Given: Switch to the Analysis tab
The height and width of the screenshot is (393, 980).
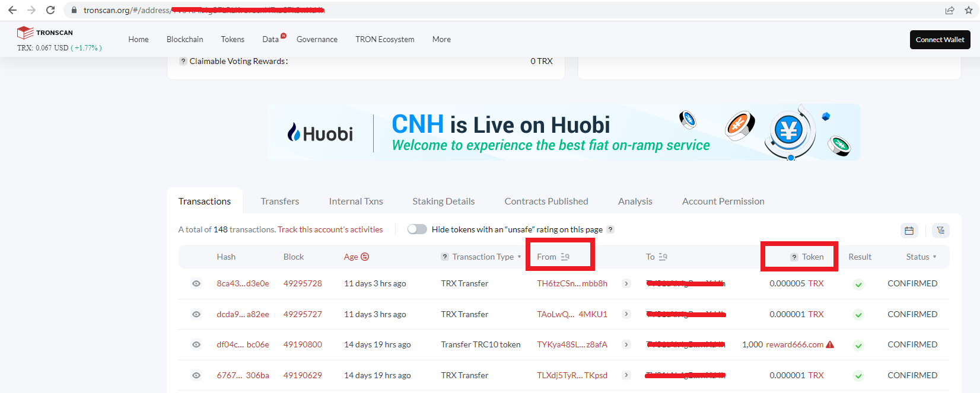Looking at the screenshot, I should click(x=635, y=202).
